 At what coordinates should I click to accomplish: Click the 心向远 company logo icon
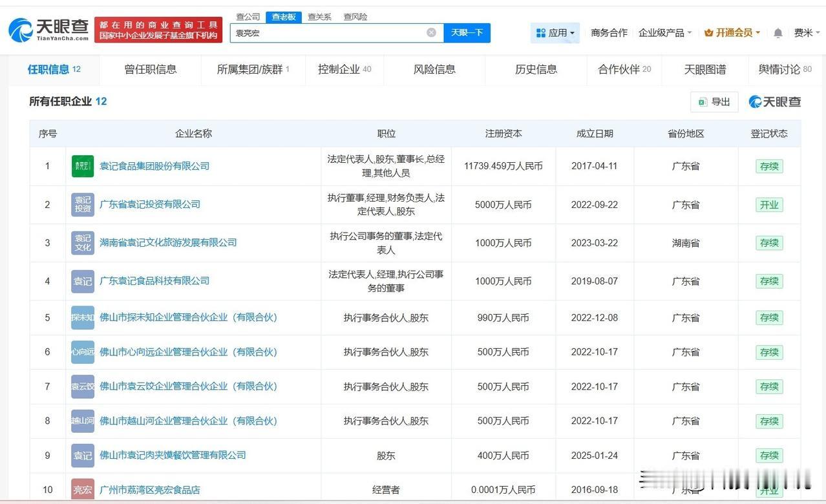83,352
